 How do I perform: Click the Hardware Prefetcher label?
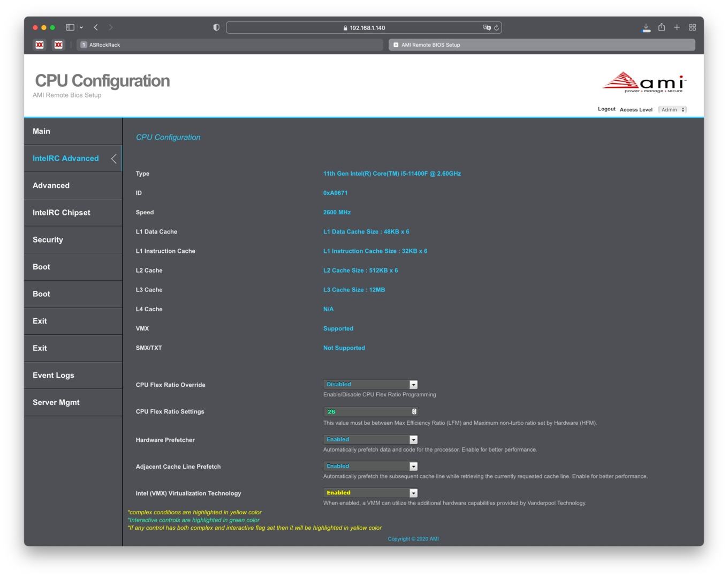[x=165, y=440]
